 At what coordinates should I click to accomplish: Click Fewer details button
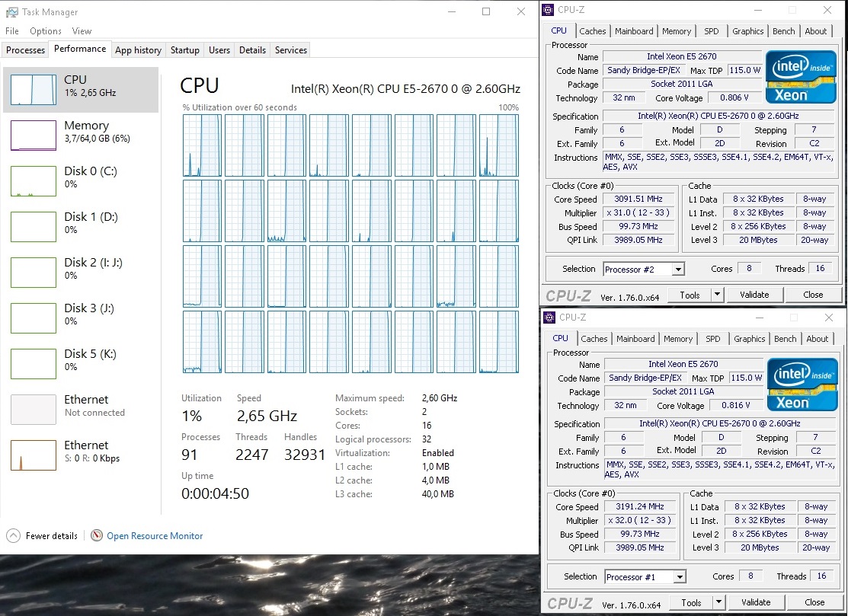pyautogui.click(x=42, y=535)
